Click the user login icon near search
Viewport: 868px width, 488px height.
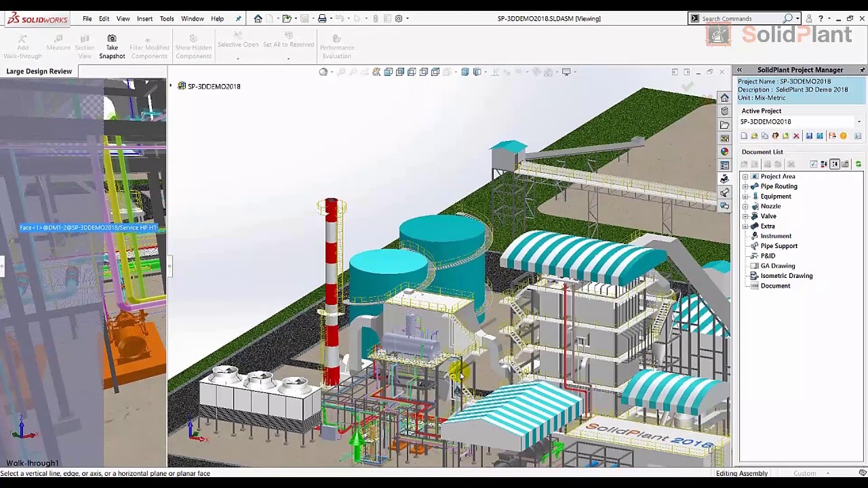click(x=809, y=18)
